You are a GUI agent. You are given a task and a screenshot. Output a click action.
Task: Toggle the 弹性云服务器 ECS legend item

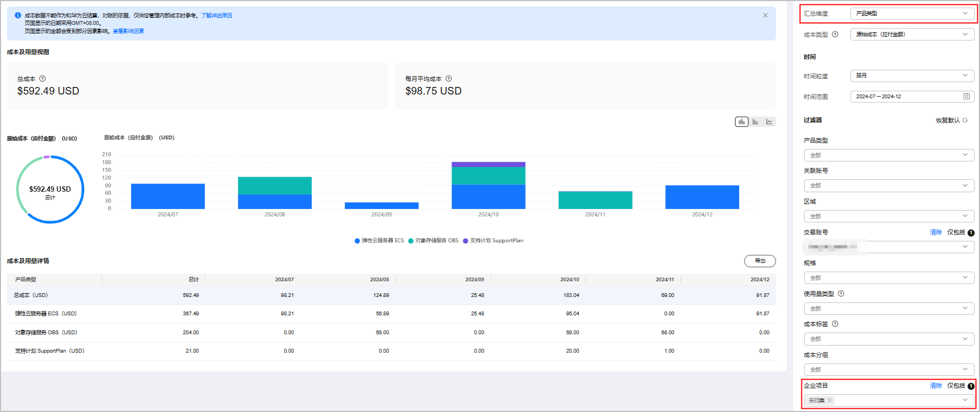379,241
